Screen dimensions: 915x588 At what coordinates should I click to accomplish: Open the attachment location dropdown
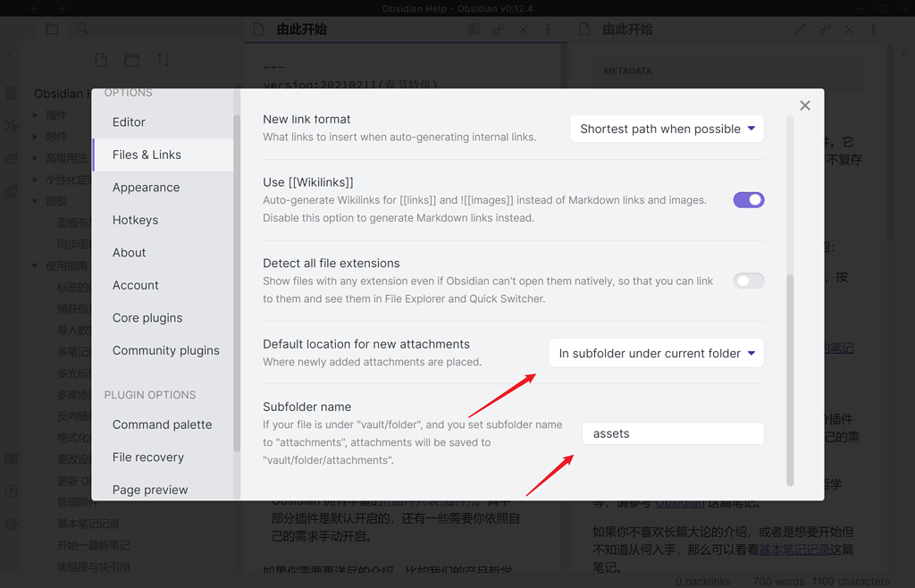tap(656, 353)
